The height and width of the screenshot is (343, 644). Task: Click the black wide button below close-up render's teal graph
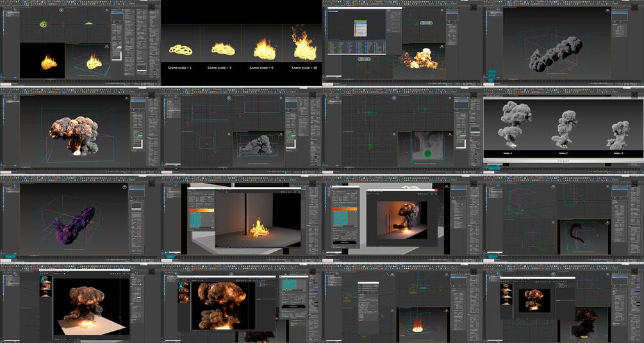tap(294, 307)
